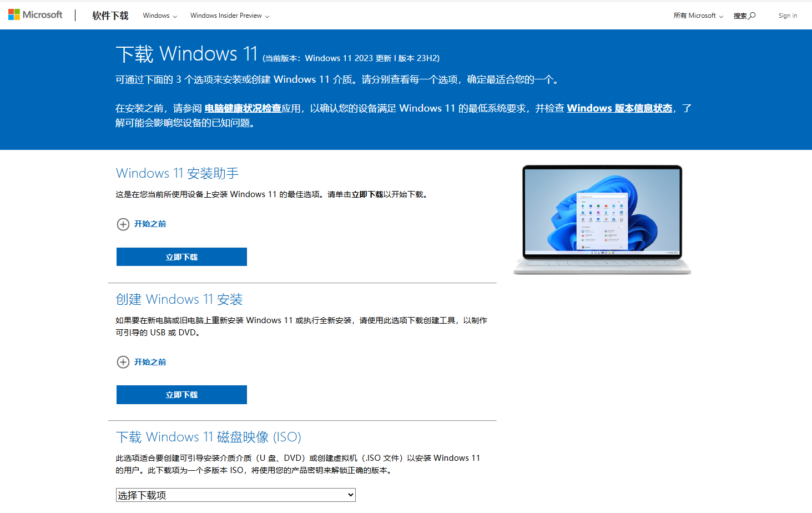Click the chevron beside 所有 Microsoft
This screenshot has width=812, height=513.
[x=722, y=16]
